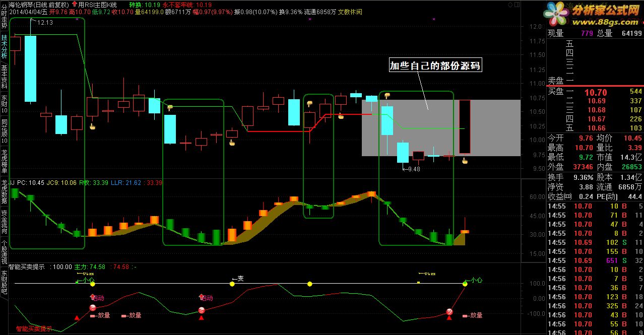This screenshot has width=644, height=335.
Task: Click the 海伦钢琴(日线,前复权) chart title
Action: tap(39, 4)
